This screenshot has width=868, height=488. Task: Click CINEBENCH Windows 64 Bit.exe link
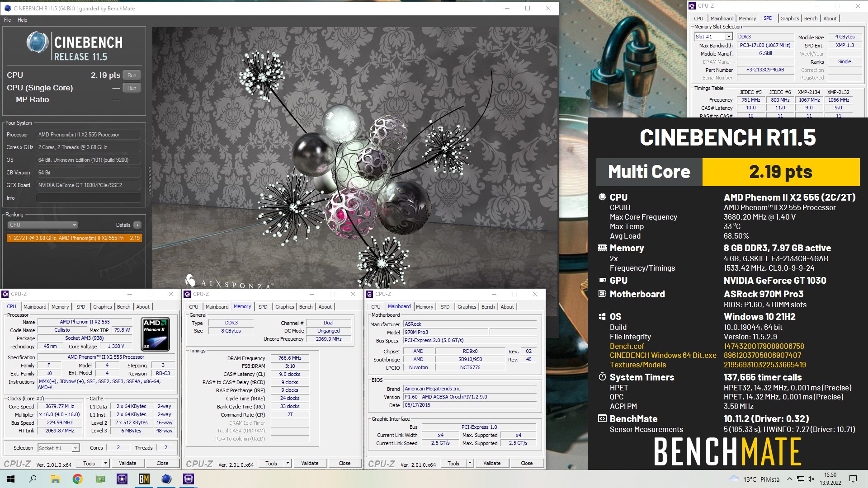tap(663, 356)
